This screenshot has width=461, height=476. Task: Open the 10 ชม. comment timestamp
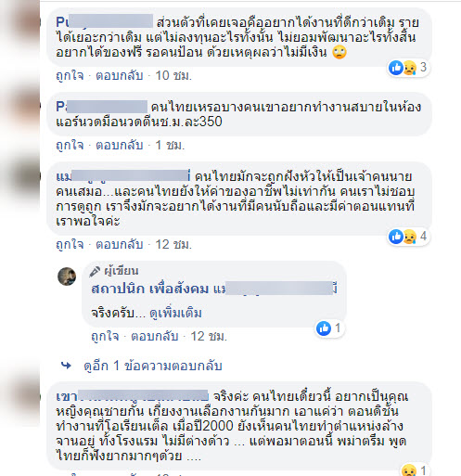coord(173,75)
